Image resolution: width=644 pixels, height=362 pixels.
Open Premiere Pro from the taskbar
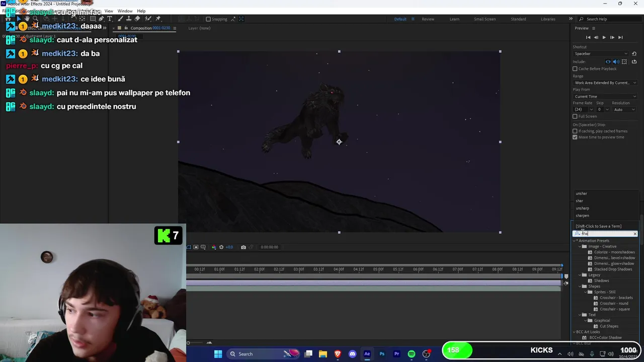coord(396,354)
